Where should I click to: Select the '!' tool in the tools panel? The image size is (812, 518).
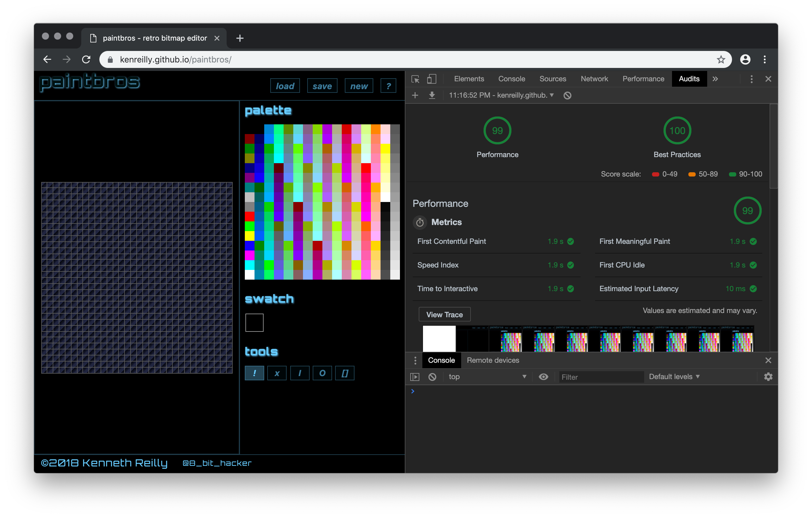tap(254, 373)
